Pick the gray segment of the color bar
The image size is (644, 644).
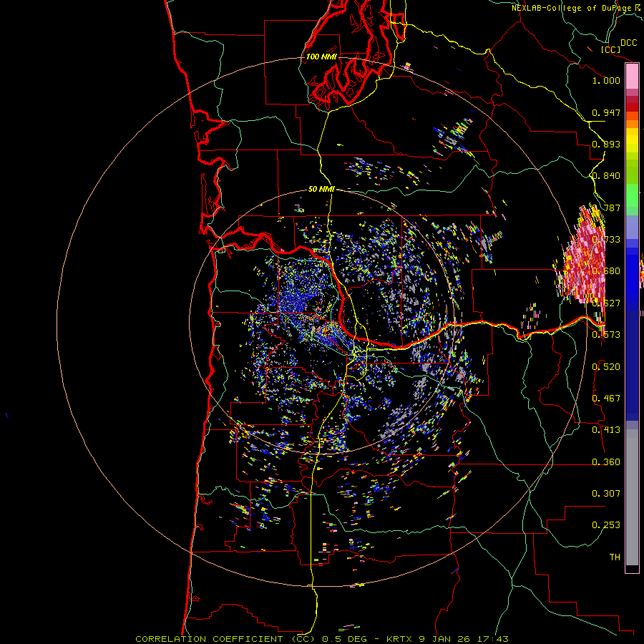(632, 497)
